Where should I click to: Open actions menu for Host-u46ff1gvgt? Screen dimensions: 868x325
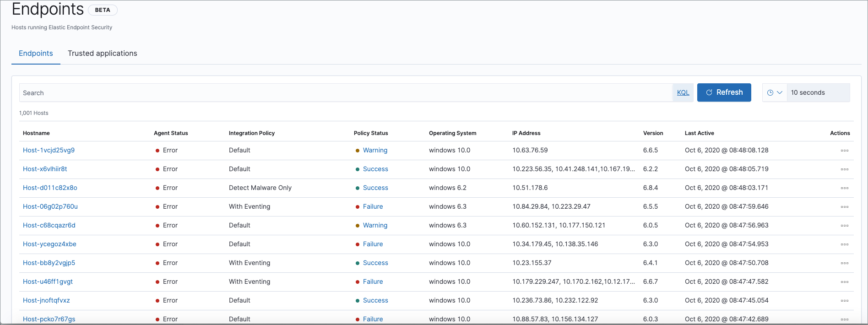click(x=844, y=282)
